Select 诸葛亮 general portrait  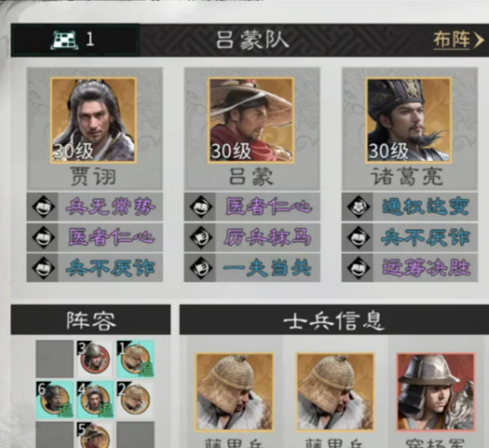point(408,120)
